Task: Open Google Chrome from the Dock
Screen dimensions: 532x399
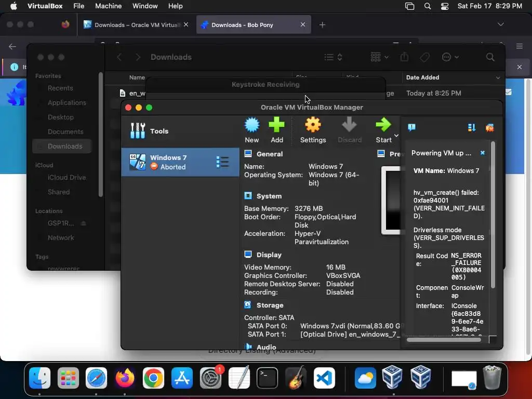Action: 153,378
